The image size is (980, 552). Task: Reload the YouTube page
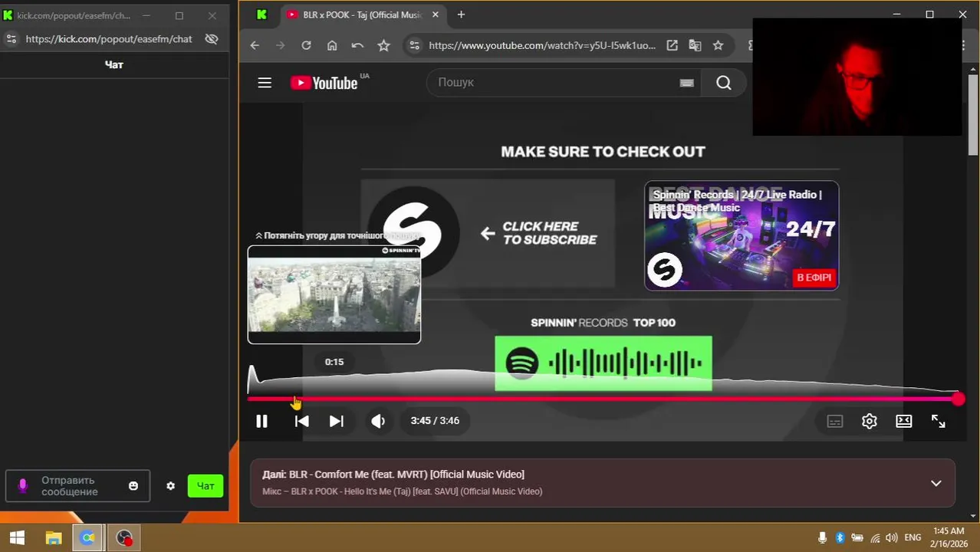[x=306, y=45]
